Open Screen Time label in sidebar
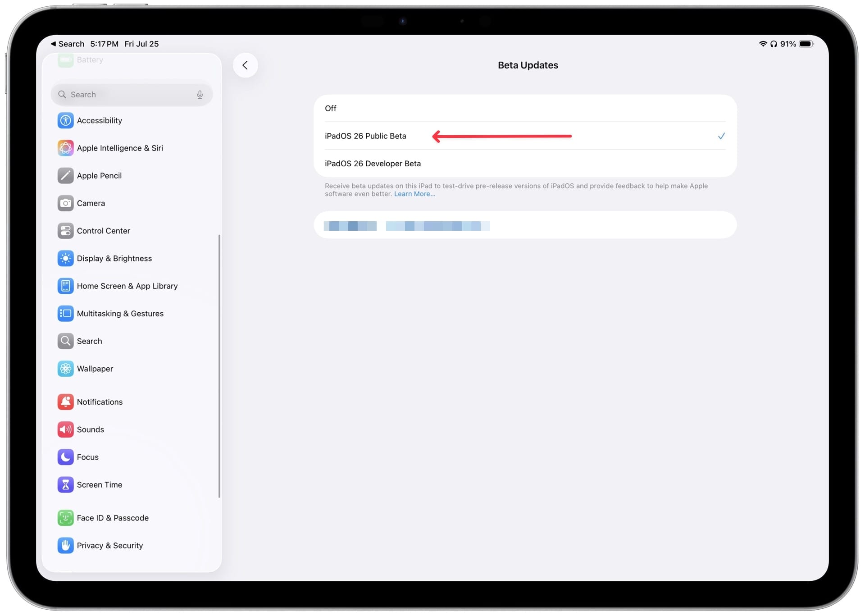865x616 pixels. click(x=99, y=484)
